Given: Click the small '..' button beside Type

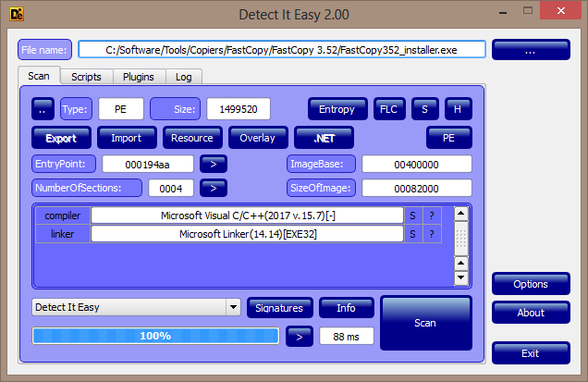Looking at the screenshot, I should pyautogui.click(x=43, y=109).
